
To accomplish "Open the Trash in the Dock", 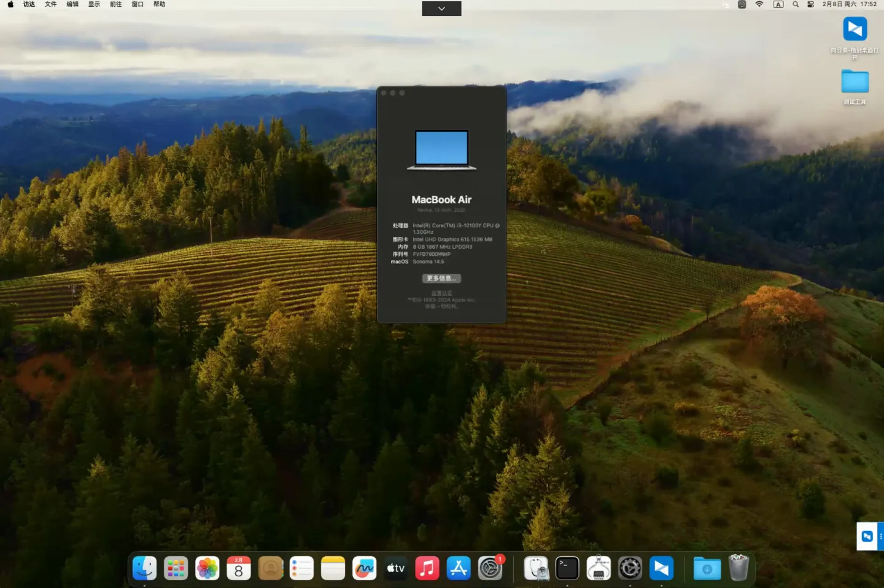I will [x=739, y=568].
